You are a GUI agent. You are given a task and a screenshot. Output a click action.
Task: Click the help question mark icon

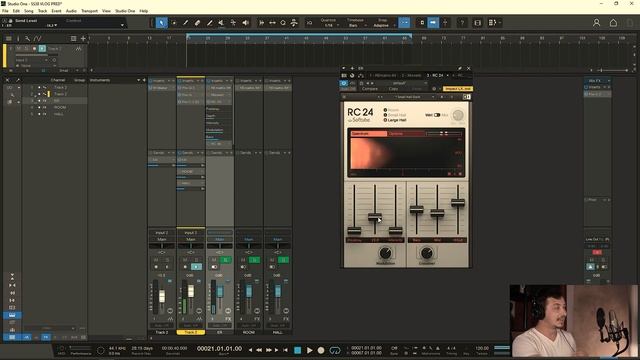point(462,23)
